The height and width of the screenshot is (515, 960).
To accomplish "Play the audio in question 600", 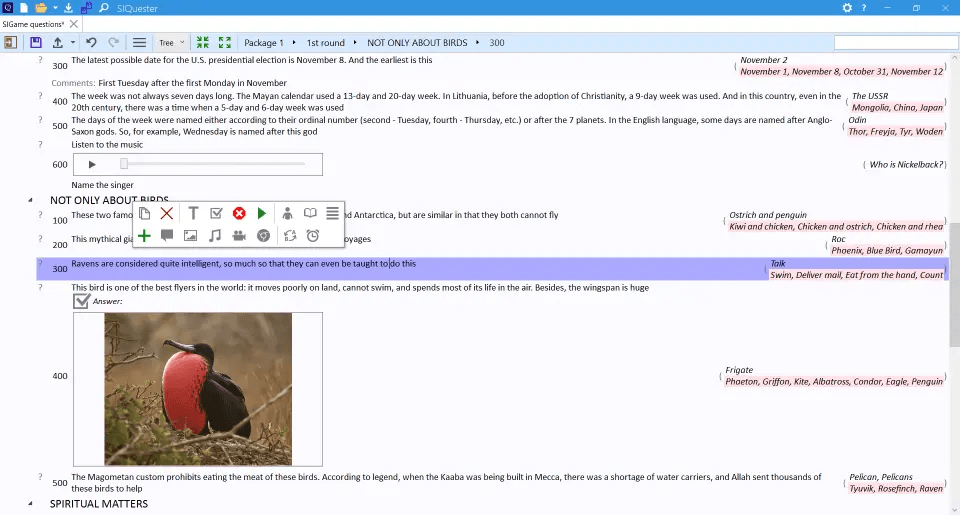I will coord(92,164).
